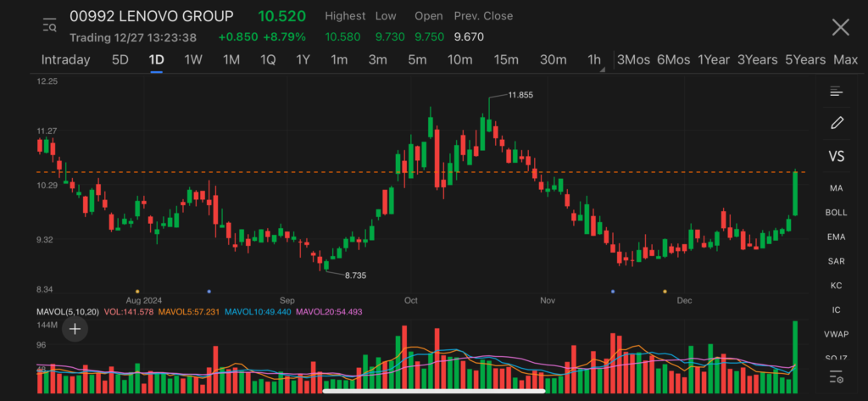Close the full-screen chart view

tap(840, 27)
